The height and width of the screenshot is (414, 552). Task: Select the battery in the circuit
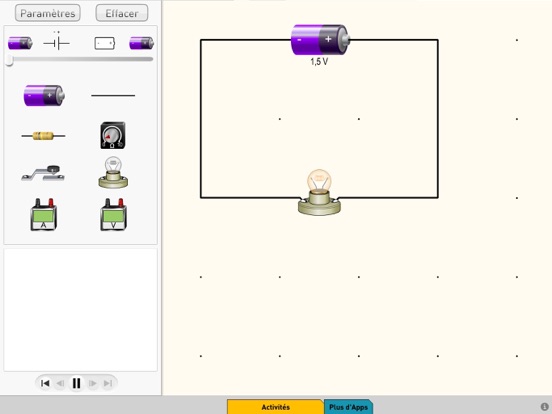click(320, 39)
